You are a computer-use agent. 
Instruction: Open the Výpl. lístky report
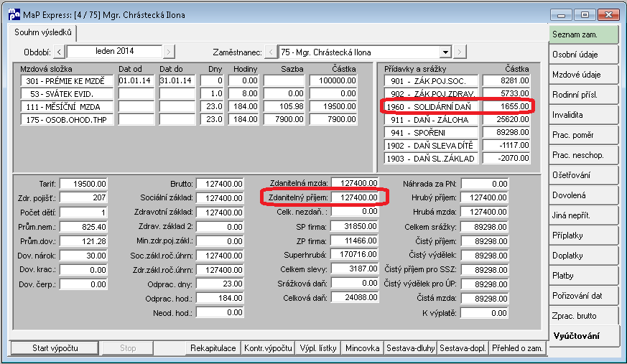point(318,348)
